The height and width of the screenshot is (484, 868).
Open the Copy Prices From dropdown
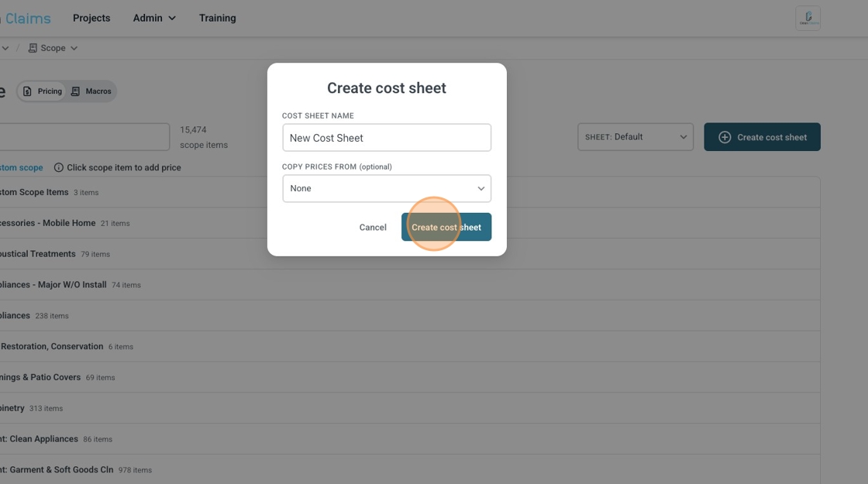tap(386, 188)
